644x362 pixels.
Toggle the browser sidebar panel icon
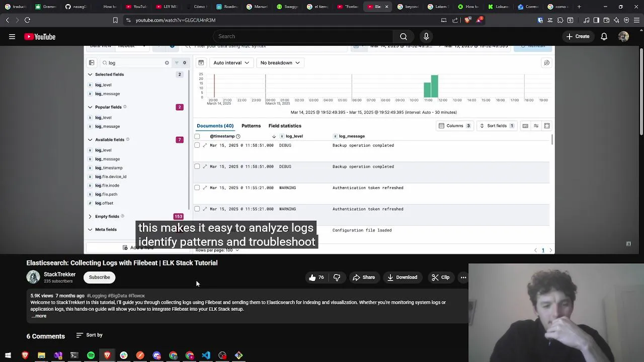pyautogui.click(x=596, y=20)
